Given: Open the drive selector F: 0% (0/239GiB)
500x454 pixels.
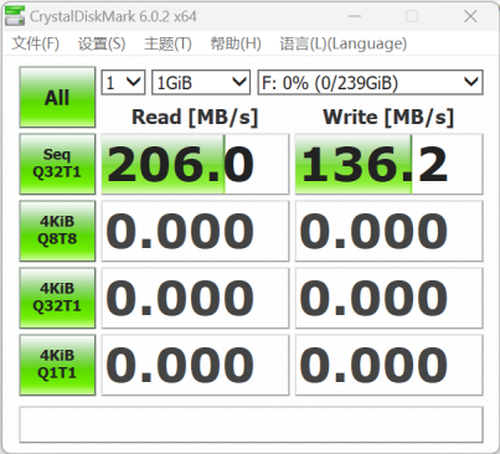Looking at the screenshot, I should coord(370,82).
